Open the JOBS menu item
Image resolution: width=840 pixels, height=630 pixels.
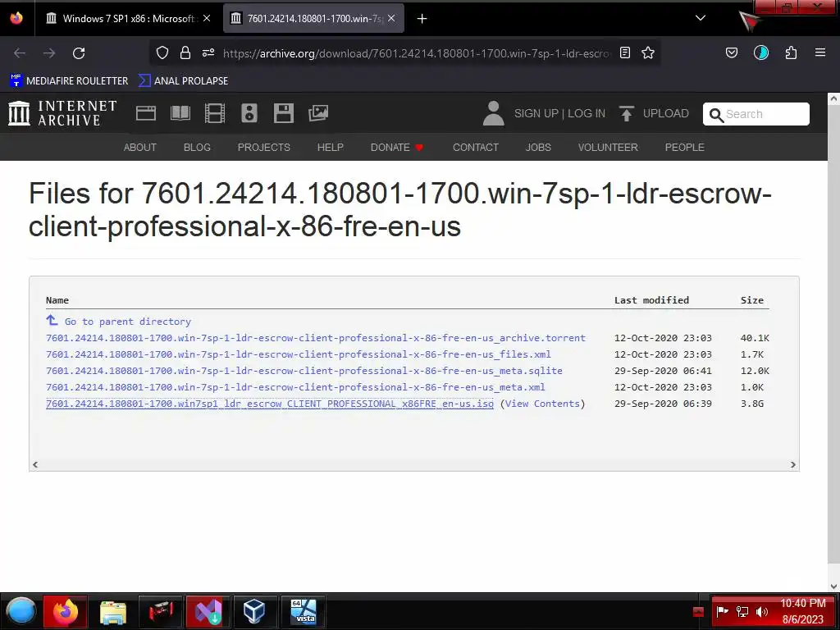[538, 148]
